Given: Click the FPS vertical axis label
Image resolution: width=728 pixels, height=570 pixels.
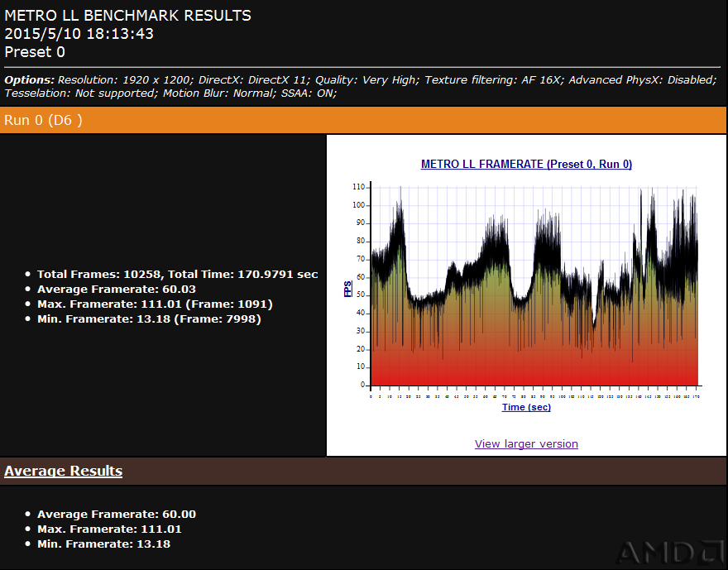Looking at the screenshot, I should click(x=347, y=288).
